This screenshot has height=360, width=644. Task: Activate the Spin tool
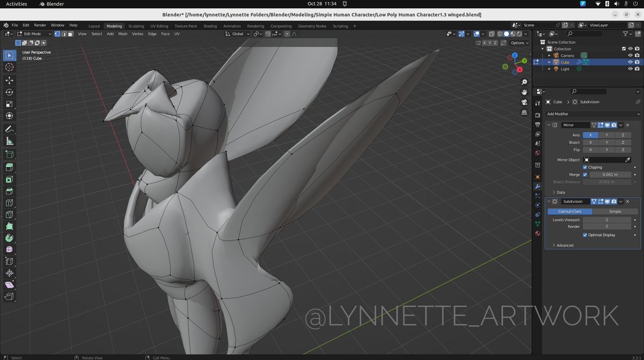[x=9, y=238]
